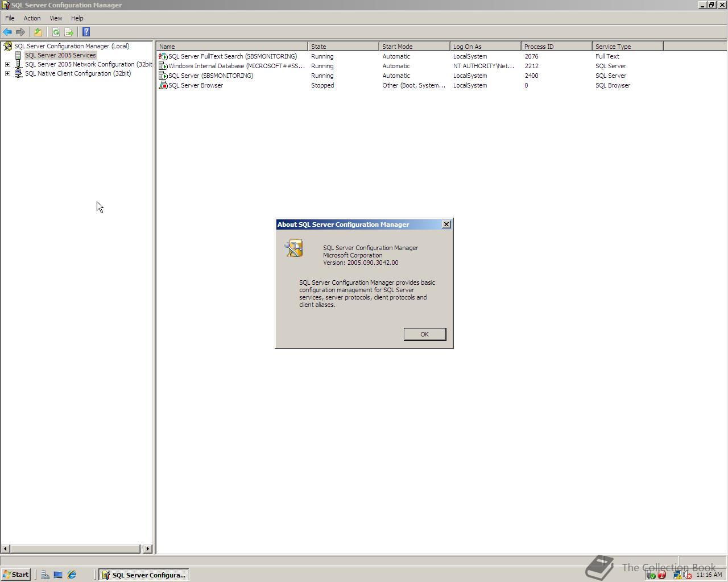
Task: Expand SQL Native Client Configuration node
Action: tap(7, 73)
